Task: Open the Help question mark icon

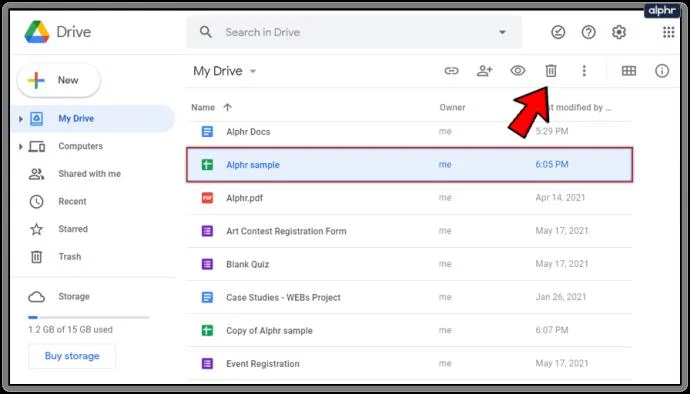Action: point(588,32)
